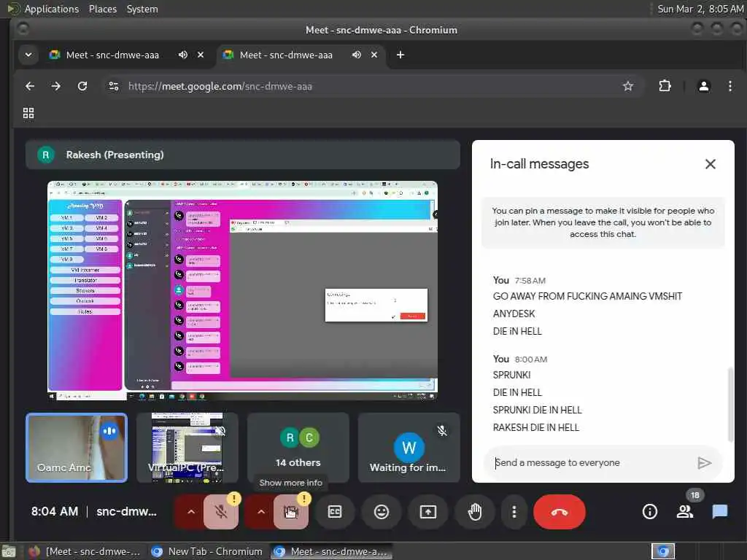This screenshot has height=560, width=747.
Task: Switch to [Meet - snc-dmwe-... Firefox taskbar item
Action: coord(85,551)
